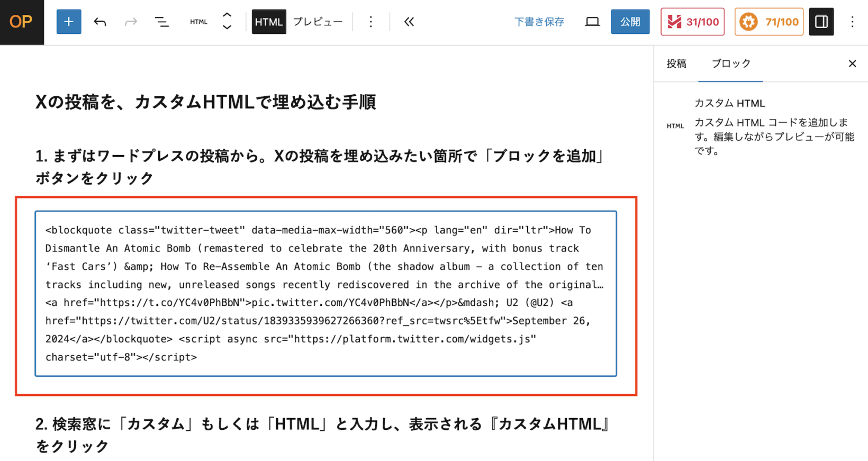Open the 71/100 headline score badge
This screenshot has width=868, height=461.
769,22
